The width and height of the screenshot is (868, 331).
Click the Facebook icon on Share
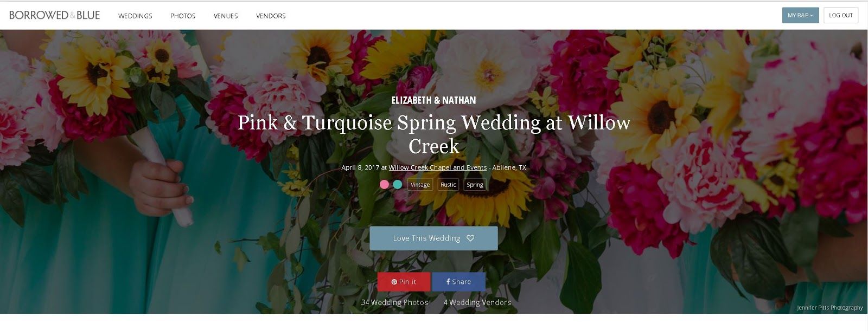[448, 282]
